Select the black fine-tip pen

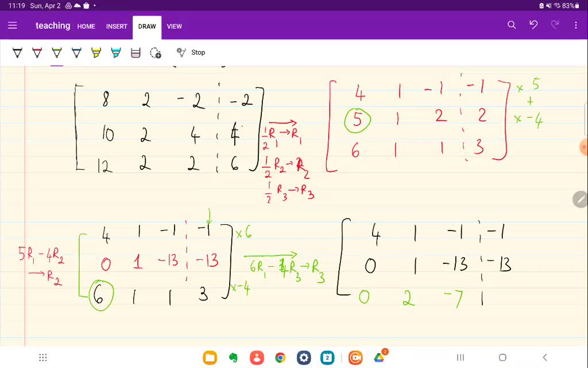[17, 52]
